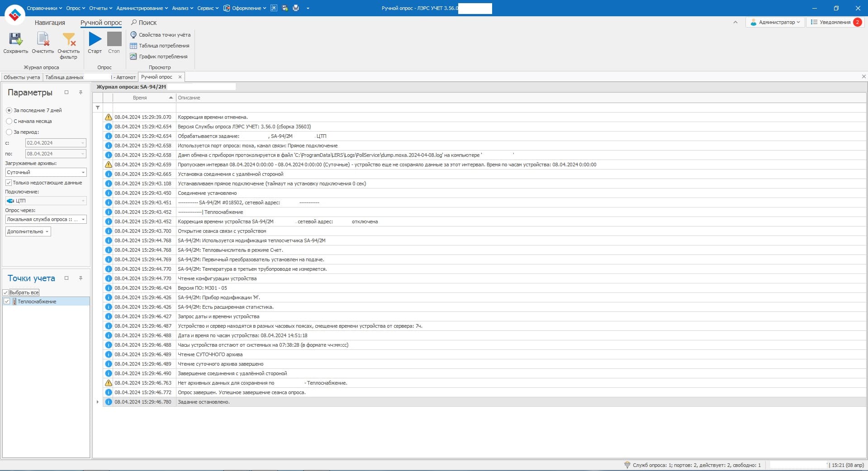Start polling with the Старт button
This screenshot has width=868, height=471.
95,40
